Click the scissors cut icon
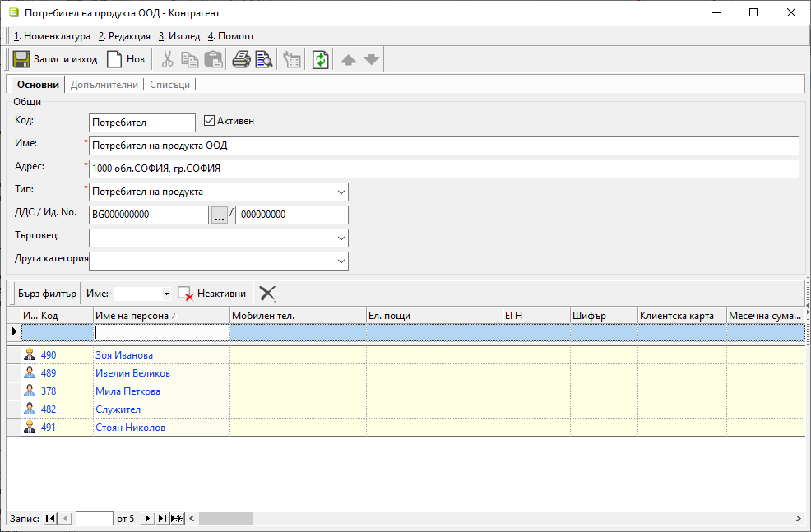Image resolution: width=811 pixels, height=532 pixels. coord(167,59)
